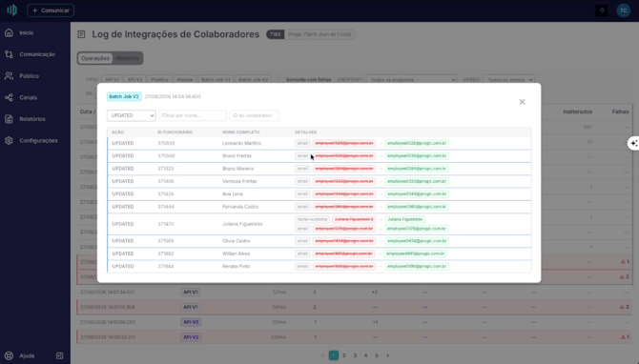This screenshot has width=639, height=364.
Task: Click the sparkle assistant icon on the right edge
Action: point(633,143)
